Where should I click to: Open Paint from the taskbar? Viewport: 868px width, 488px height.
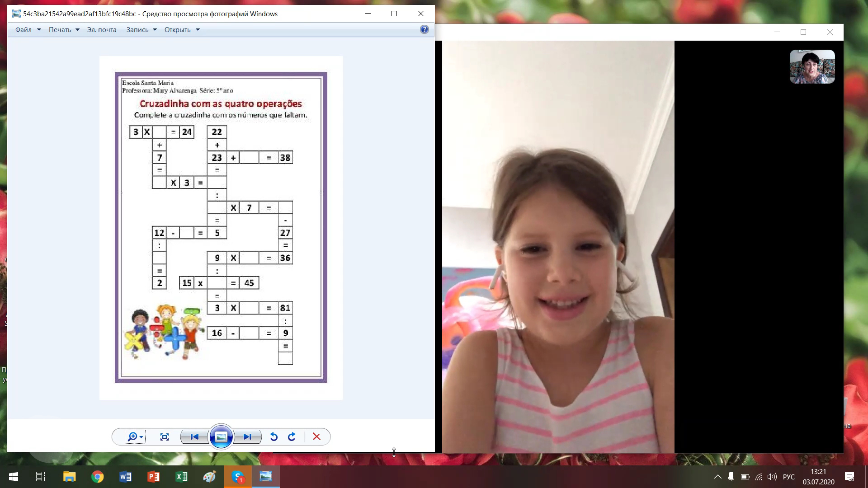pyautogui.click(x=210, y=477)
